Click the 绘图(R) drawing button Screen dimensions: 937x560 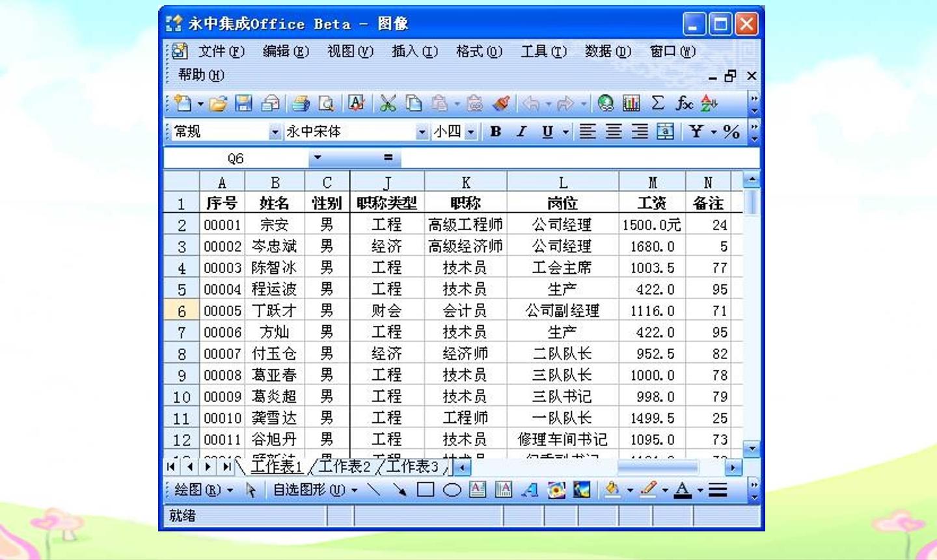pos(204,490)
